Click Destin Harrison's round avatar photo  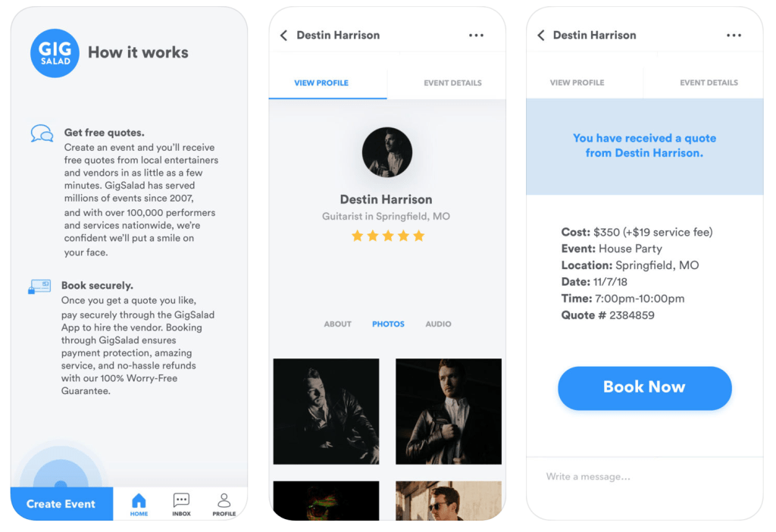387,152
